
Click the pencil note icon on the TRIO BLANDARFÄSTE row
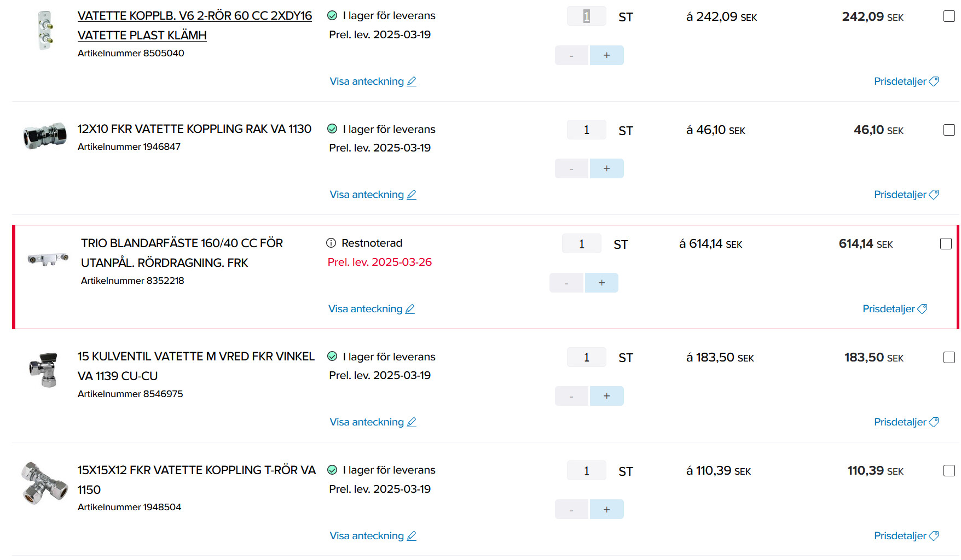pyautogui.click(x=410, y=309)
